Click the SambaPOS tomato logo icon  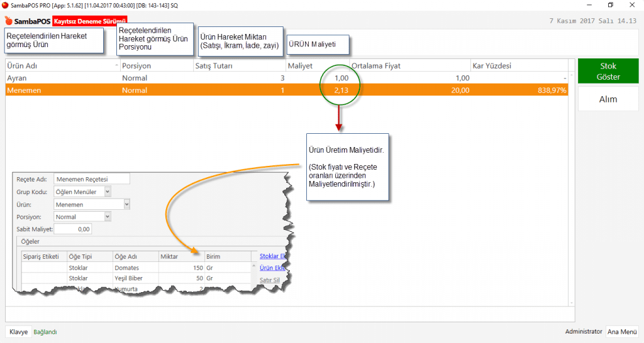point(9,21)
